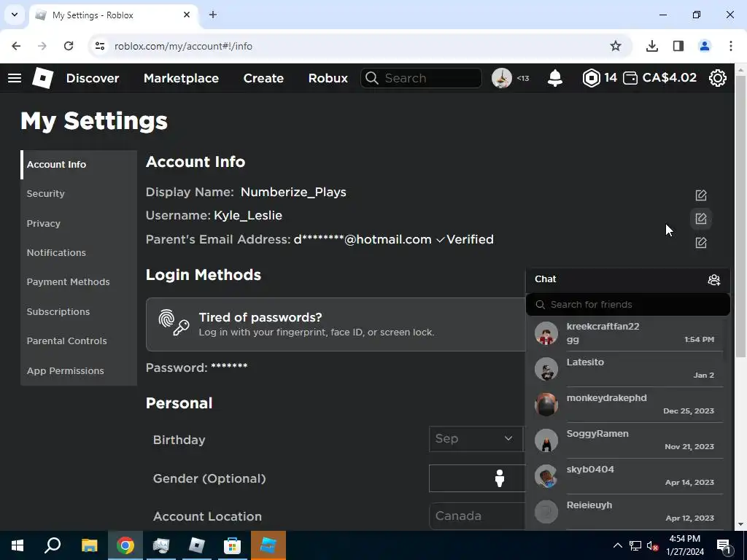The height and width of the screenshot is (560, 747).
Task: Open the App Permissions tab
Action: click(x=79, y=370)
